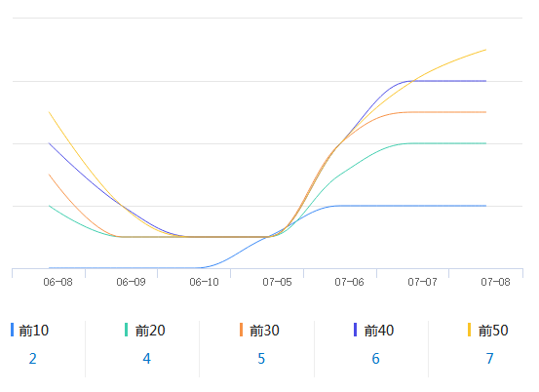Toggle the 前30 series label
This screenshot has width=539, height=392.
(264, 331)
